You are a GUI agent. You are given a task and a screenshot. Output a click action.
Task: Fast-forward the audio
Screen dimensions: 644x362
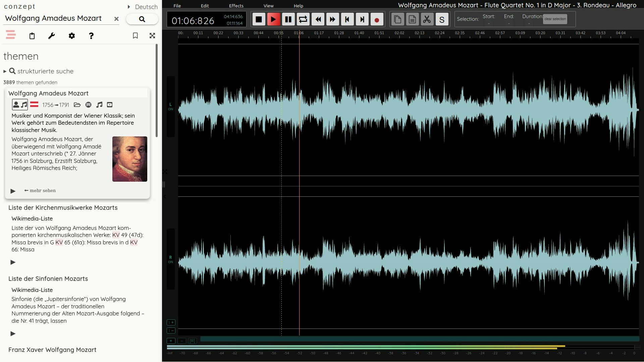[332, 19]
